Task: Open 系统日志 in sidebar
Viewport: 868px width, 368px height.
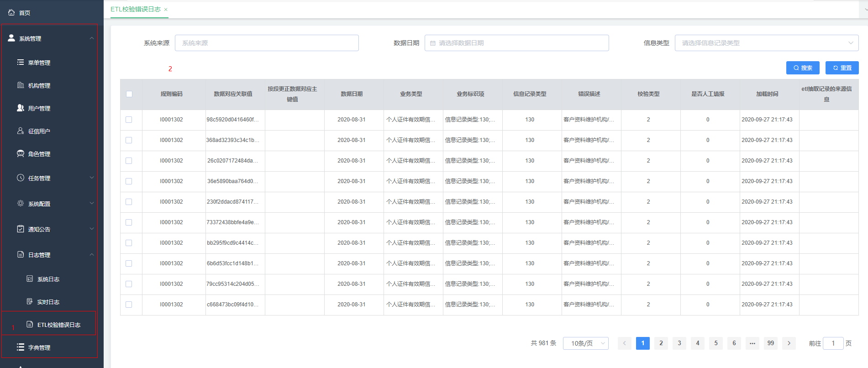Action: [49, 279]
